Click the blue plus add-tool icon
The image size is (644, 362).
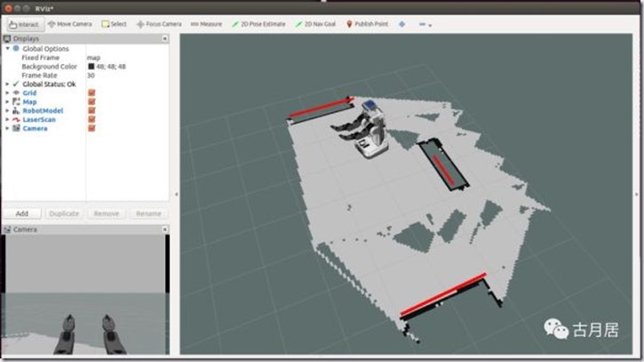tap(402, 24)
